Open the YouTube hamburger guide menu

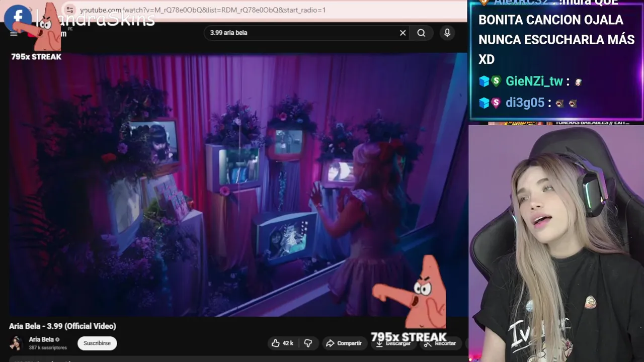(14, 34)
